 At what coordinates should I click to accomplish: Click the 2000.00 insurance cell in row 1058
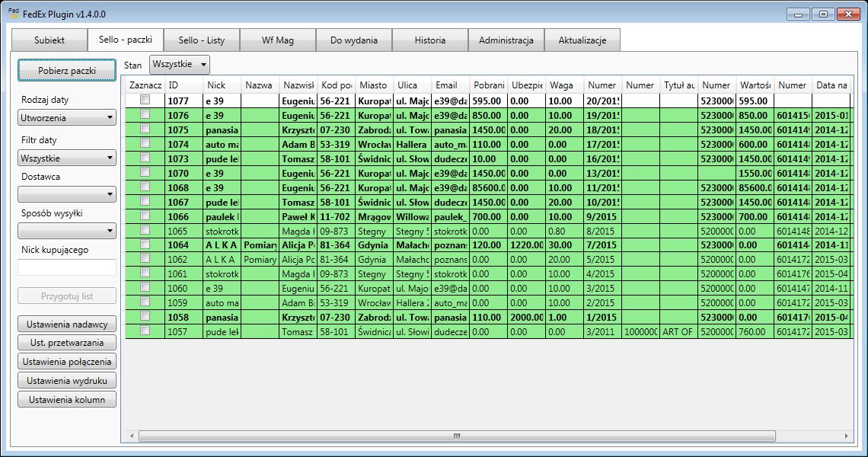coord(526,318)
